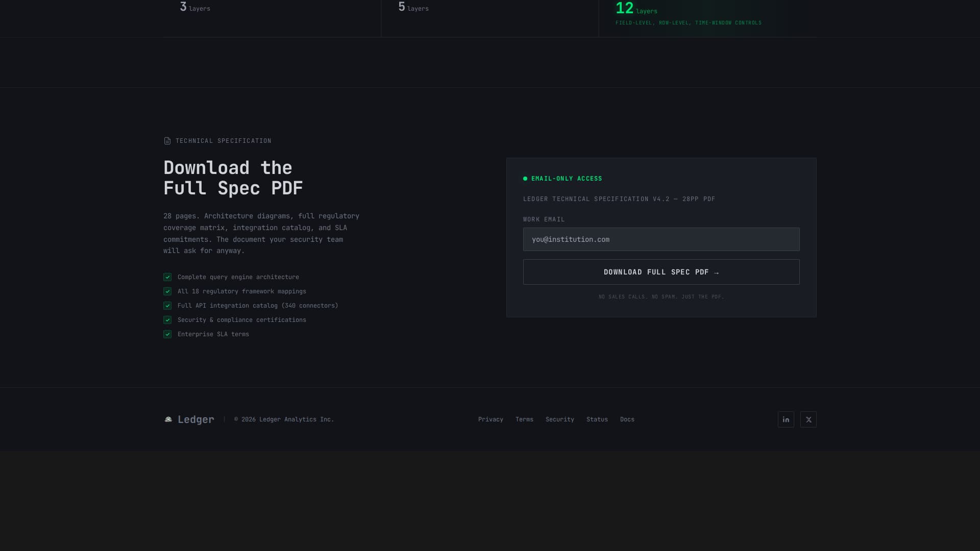Focus the Work Email input field
Image resolution: width=980 pixels, height=551 pixels.
(x=661, y=239)
